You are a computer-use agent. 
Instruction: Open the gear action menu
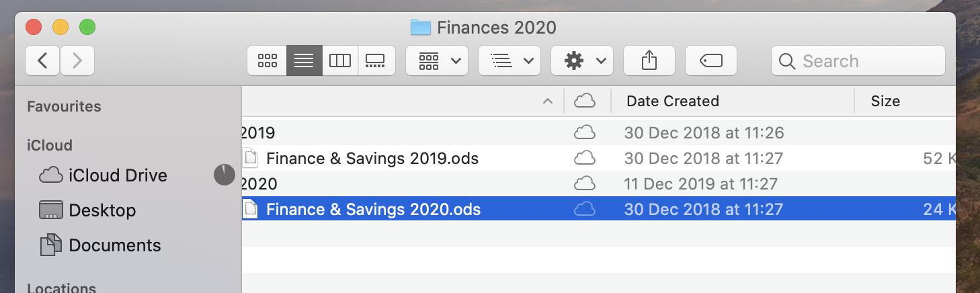(582, 61)
